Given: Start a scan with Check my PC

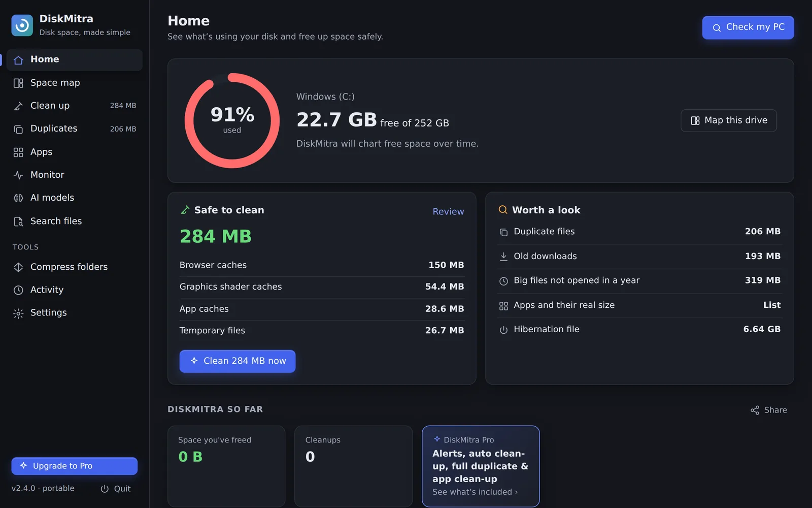Looking at the screenshot, I should click(748, 27).
